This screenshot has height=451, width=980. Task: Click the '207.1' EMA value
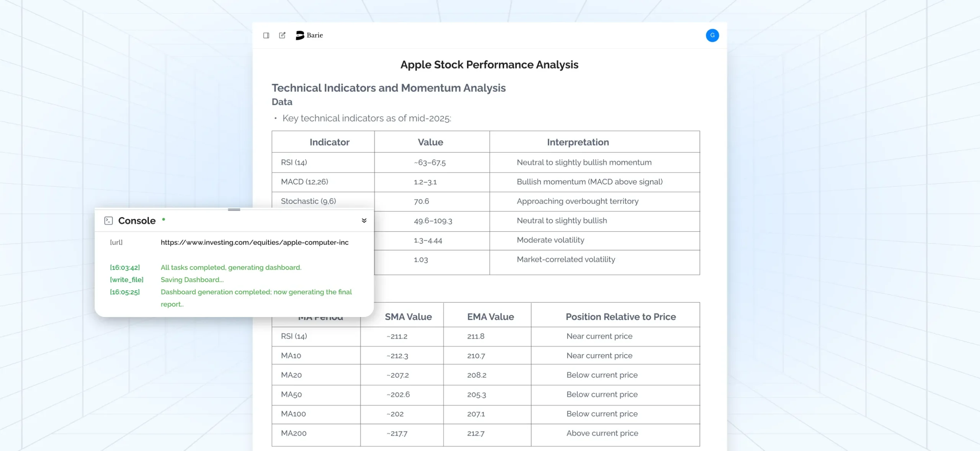click(x=476, y=414)
